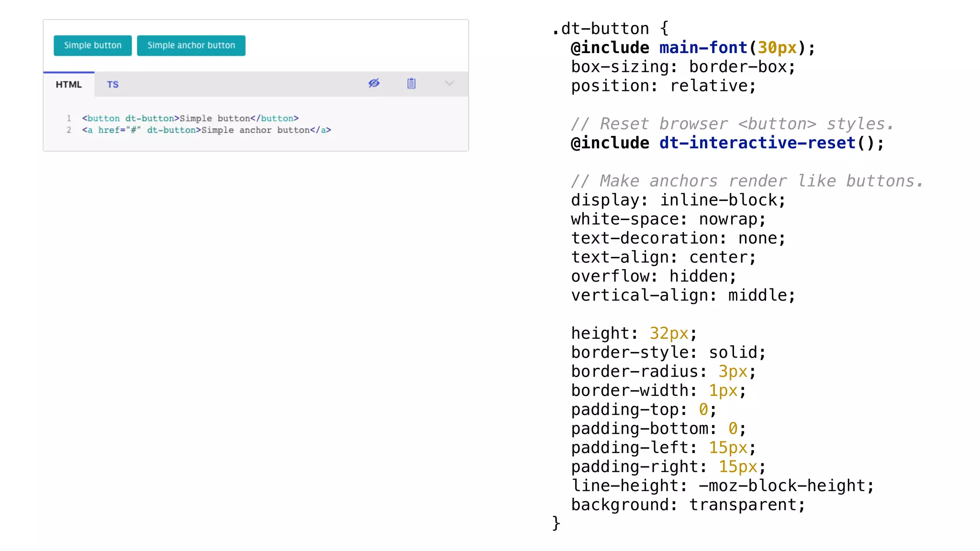Viewport: 980px width, 551px height.
Task: Copy the example code using the clipboard icon
Action: click(x=412, y=83)
